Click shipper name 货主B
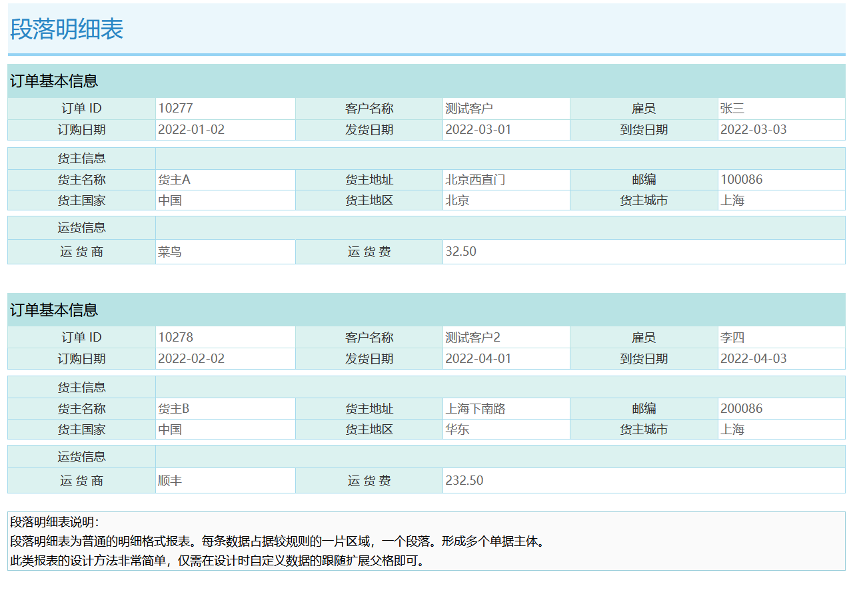 174,408
